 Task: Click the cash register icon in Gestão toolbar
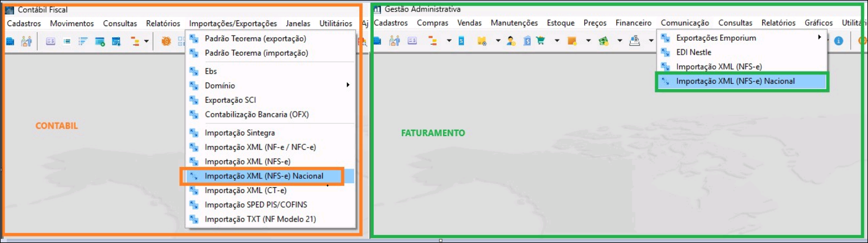click(x=635, y=41)
